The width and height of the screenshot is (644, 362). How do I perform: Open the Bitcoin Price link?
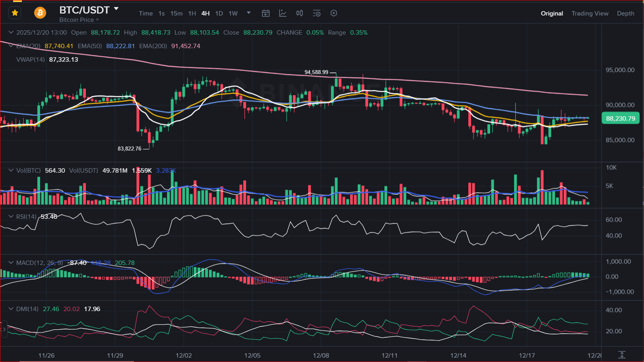(x=79, y=20)
